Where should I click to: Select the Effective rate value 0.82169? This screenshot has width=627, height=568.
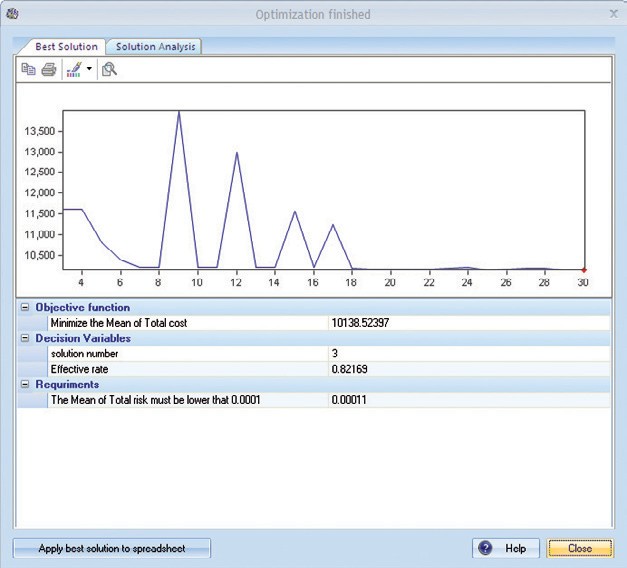[x=349, y=369]
